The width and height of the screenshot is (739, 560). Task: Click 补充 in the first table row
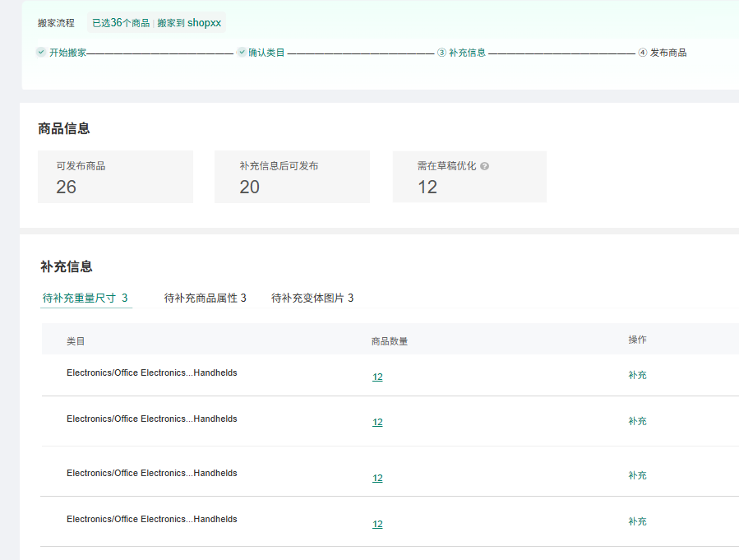click(x=637, y=375)
